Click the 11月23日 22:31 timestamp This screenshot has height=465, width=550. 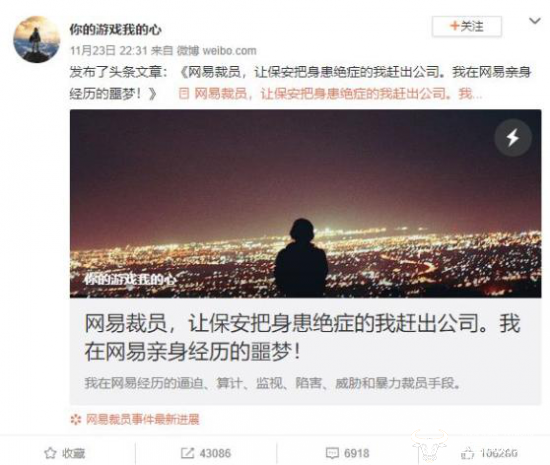click(x=108, y=50)
